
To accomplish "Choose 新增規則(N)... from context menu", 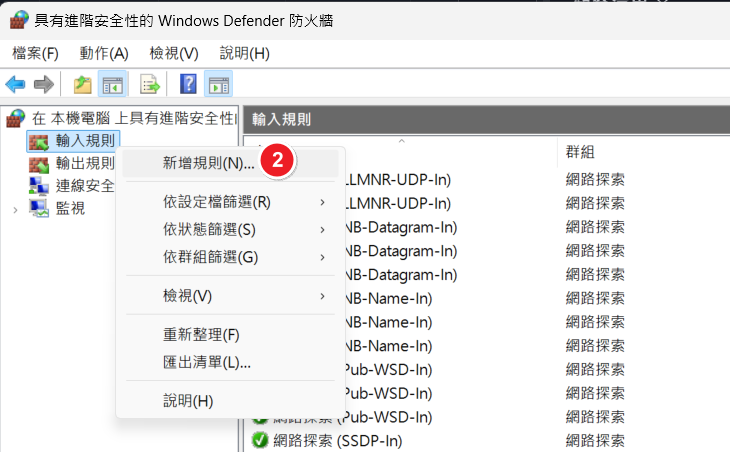I will point(230,163).
